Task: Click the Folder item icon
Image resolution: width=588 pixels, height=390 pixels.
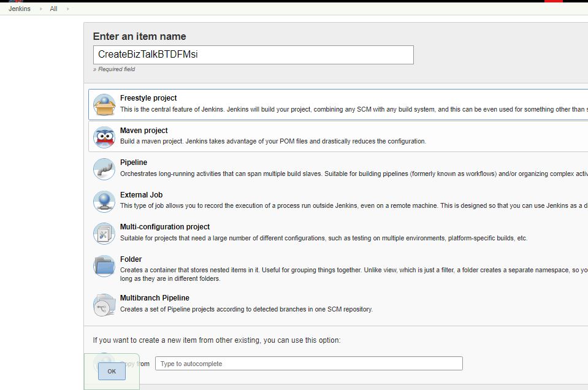Action: coord(104,266)
